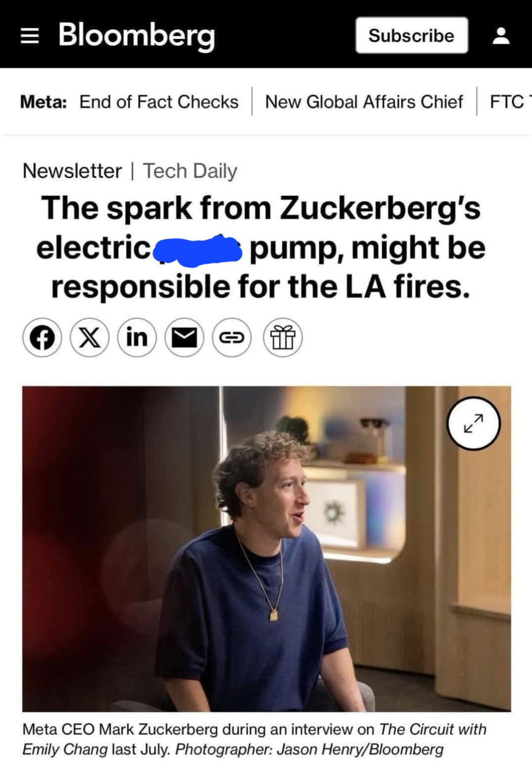Click the photo caption crediting Jason Henry

pos(254,739)
